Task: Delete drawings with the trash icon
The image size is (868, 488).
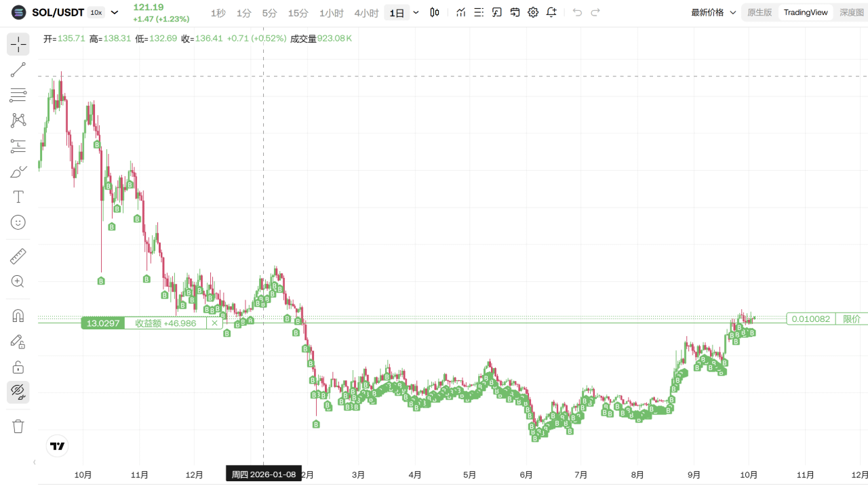Action: 18,426
